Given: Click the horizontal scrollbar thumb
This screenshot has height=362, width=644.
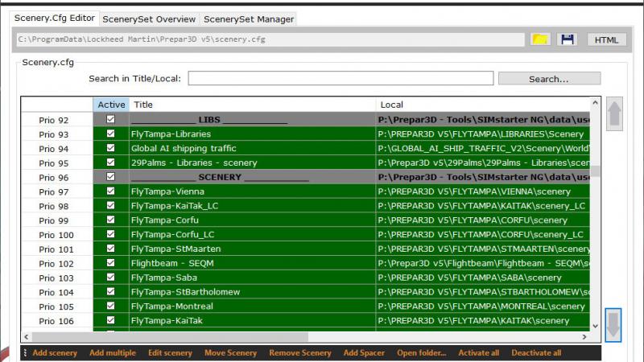Looking at the screenshot, I should [170, 337].
